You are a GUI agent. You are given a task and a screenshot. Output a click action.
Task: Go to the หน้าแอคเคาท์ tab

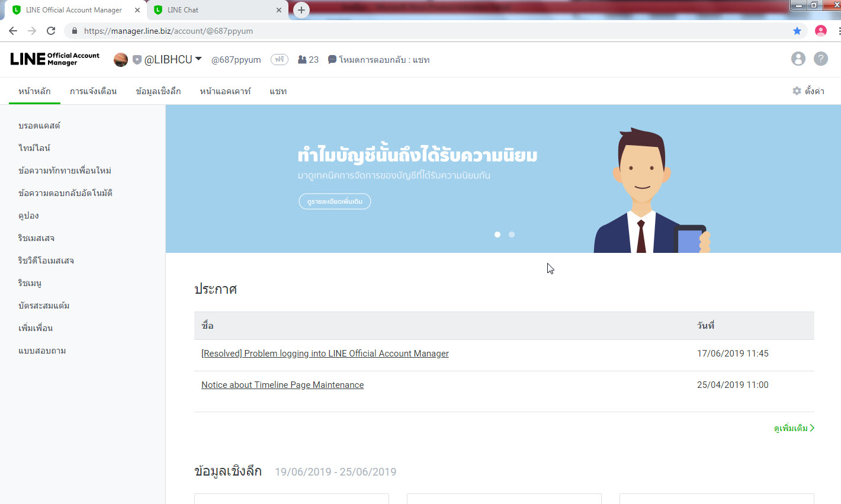[x=225, y=91]
